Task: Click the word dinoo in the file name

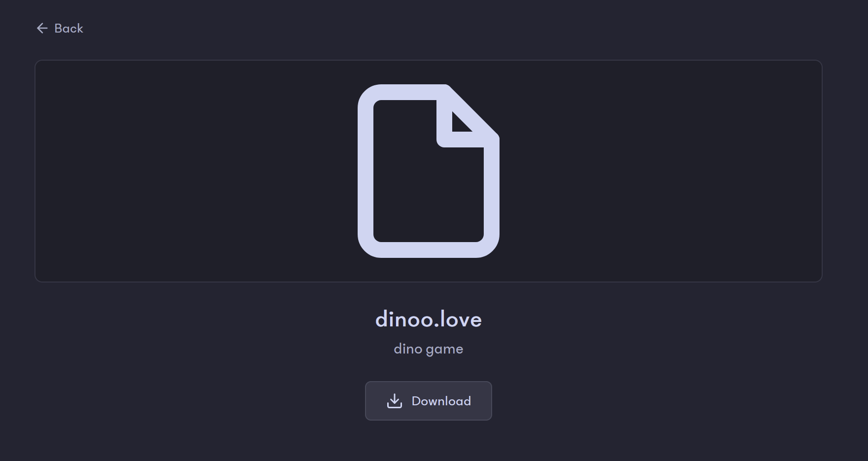Action: coord(404,319)
